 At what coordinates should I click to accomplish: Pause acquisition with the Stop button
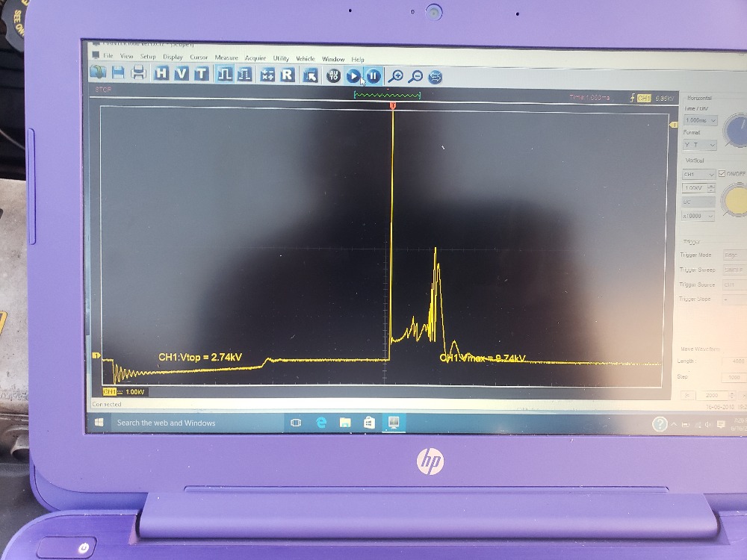[x=373, y=75]
